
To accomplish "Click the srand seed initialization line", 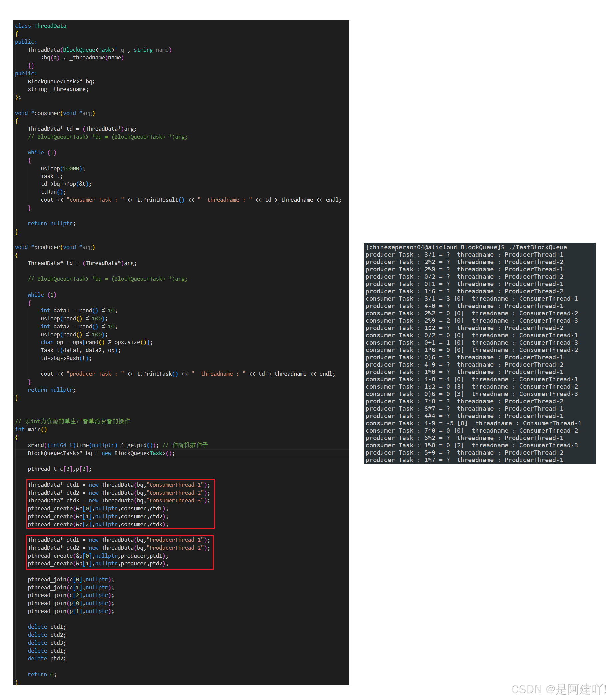I will click(118, 445).
